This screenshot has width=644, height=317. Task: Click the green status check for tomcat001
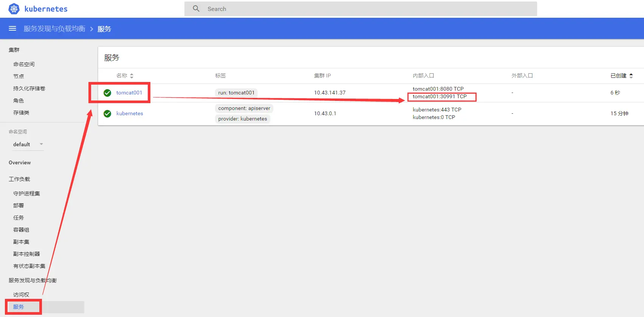(x=107, y=93)
